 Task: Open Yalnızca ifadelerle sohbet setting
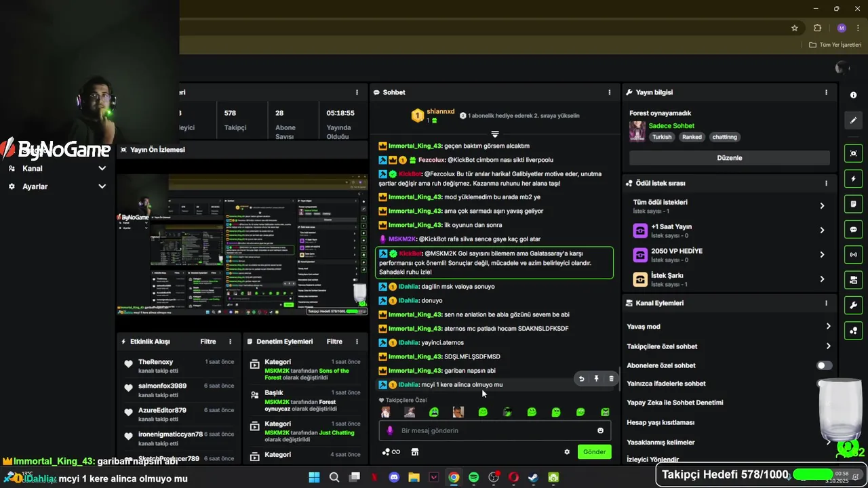666,384
